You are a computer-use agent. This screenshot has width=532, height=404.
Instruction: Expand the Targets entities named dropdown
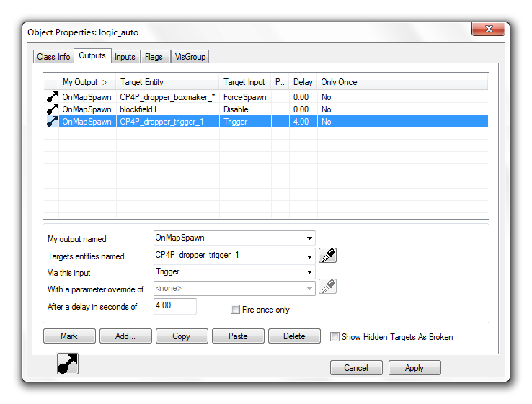[309, 256]
